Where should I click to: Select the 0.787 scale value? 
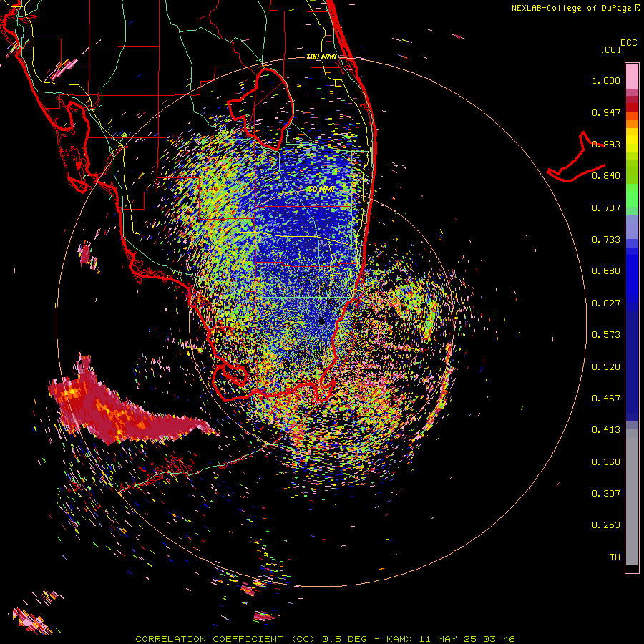click(x=606, y=208)
